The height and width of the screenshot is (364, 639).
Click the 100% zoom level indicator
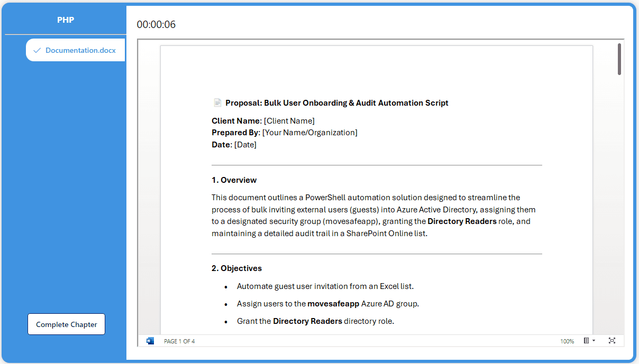pos(567,341)
